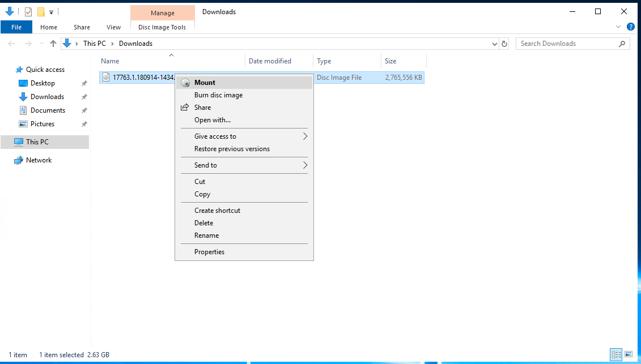This screenshot has width=641, height=364.
Task: Switch to details view layout
Action: point(617,355)
